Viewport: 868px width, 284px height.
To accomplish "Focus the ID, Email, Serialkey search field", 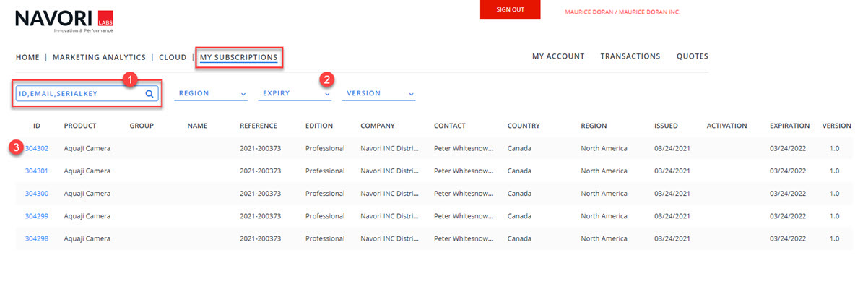I will [79, 93].
